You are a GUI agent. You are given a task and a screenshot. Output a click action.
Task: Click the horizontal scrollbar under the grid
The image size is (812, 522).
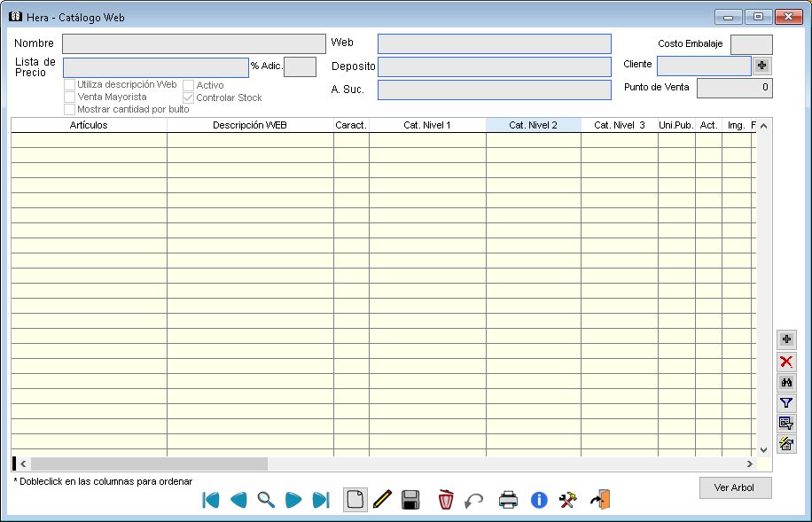(x=149, y=464)
